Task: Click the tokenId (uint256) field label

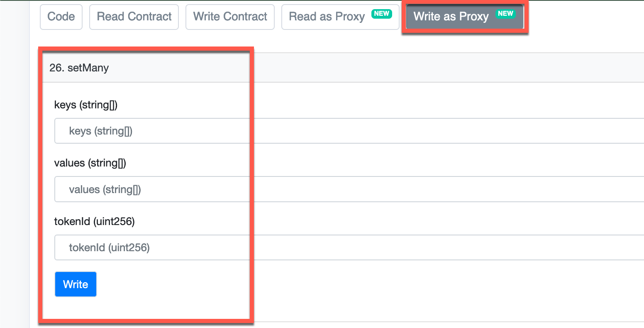Action: tap(94, 222)
